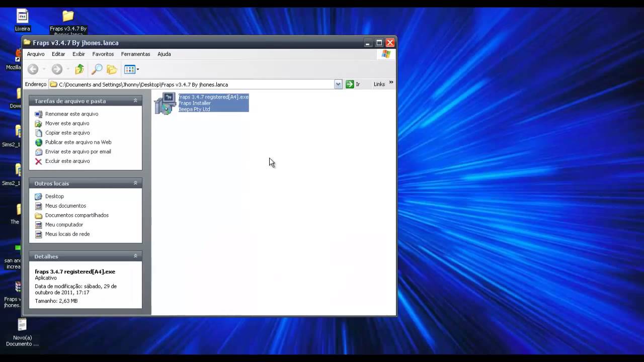Open the Forward button history dropdown
Viewport: 644px width, 362px height.
point(67,69)
